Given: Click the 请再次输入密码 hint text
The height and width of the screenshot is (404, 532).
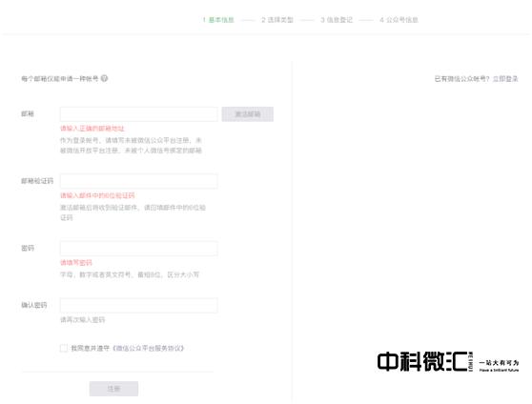Looking at the screenshot, I should pyautogui.click(x=82, y=319).
